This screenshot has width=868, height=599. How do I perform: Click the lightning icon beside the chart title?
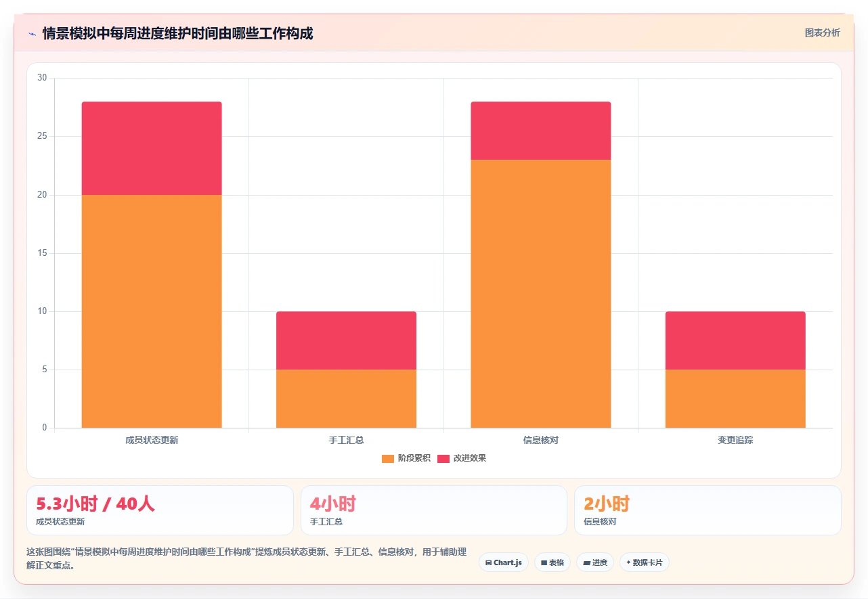(32, 33)
